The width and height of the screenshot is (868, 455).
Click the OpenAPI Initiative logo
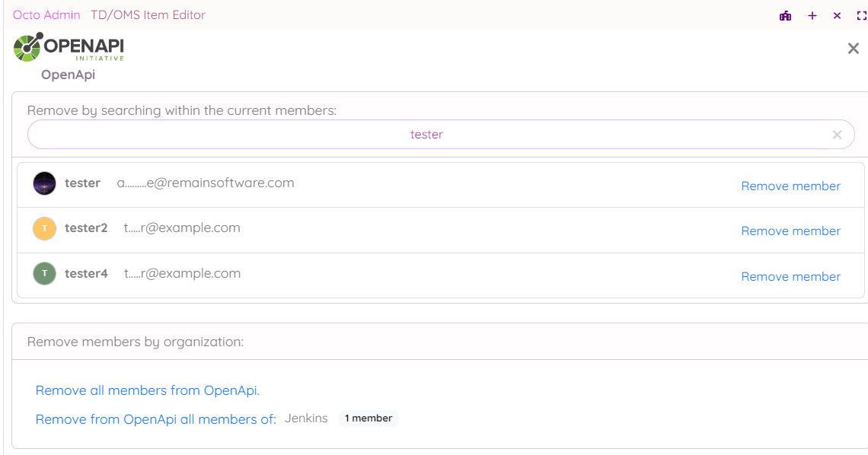pos(69,48)
